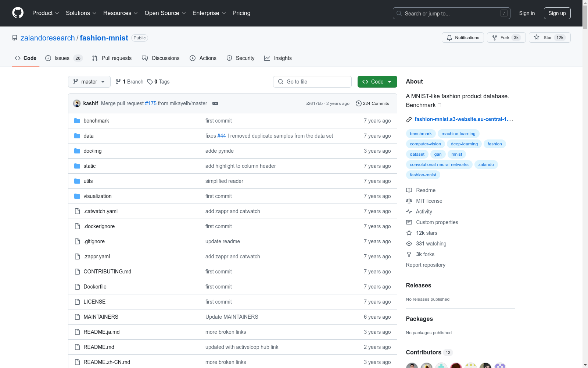Click the scale icon beside MIT license

(x=409, y=201)
